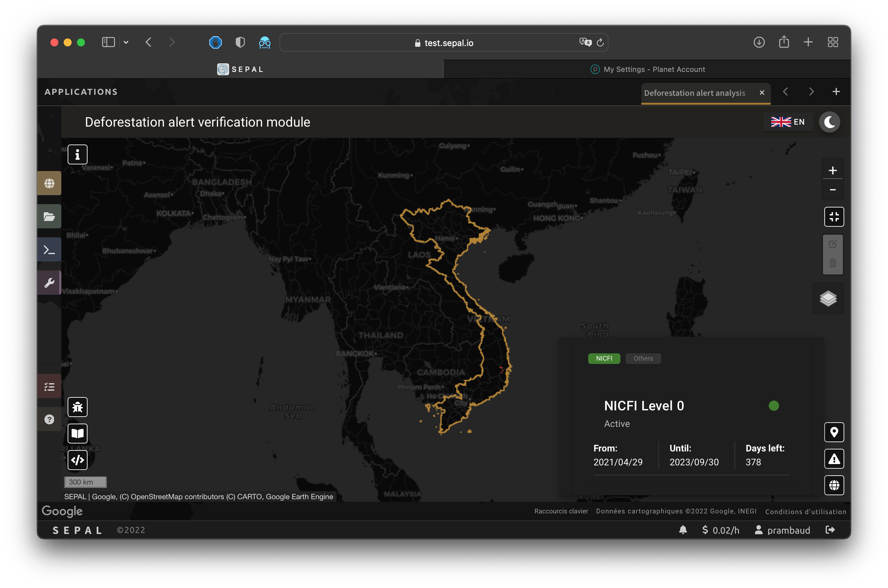Click the bug report icon

[x=77, y=407]
